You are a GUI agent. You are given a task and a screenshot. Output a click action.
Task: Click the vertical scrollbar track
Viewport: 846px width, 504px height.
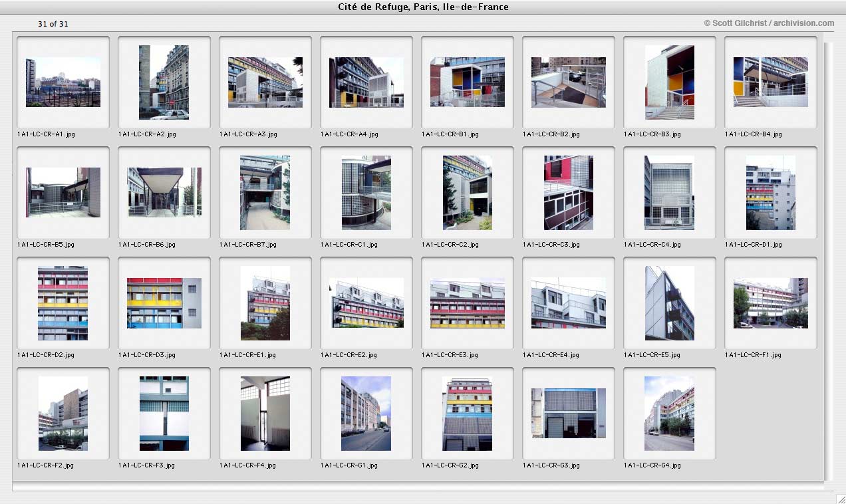828,261
